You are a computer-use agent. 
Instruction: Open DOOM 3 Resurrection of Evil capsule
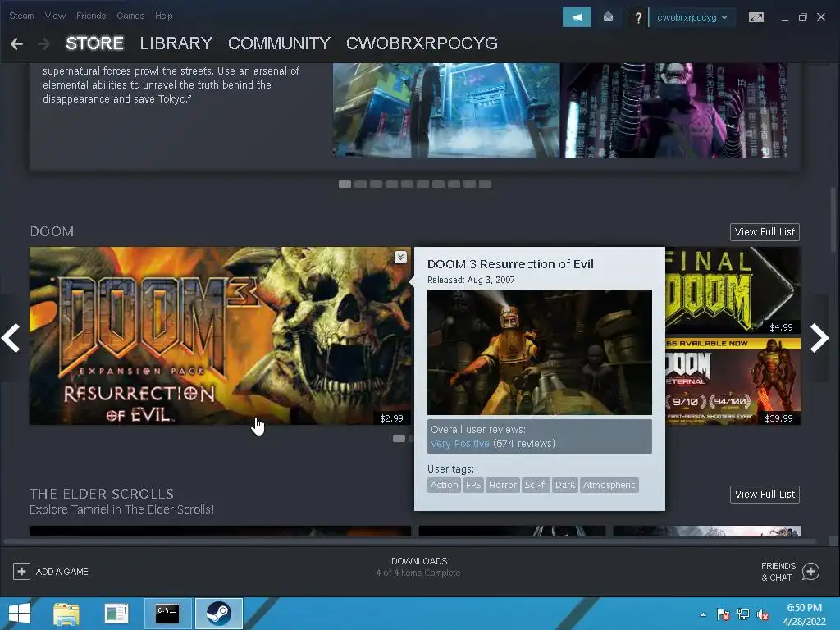(220, 336)
